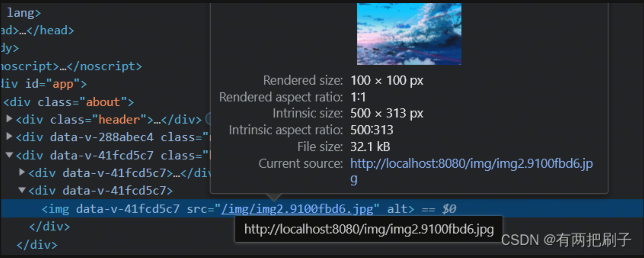The width and height of the screenshot is (644, 258).
Task: Select the div id="app" row
Action: pos(44,84)
